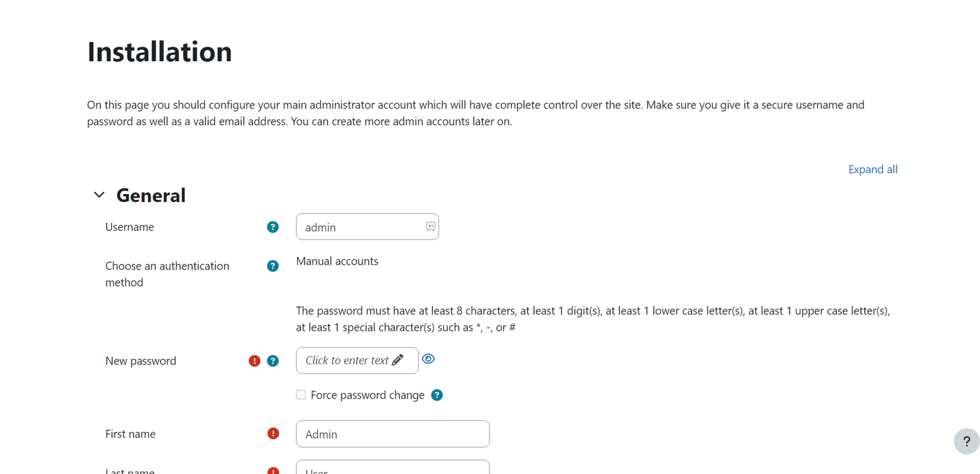Click the pencil icon in the password field
Screen dimensions: 980x474
pyautogui.click(x=398, y=360)
